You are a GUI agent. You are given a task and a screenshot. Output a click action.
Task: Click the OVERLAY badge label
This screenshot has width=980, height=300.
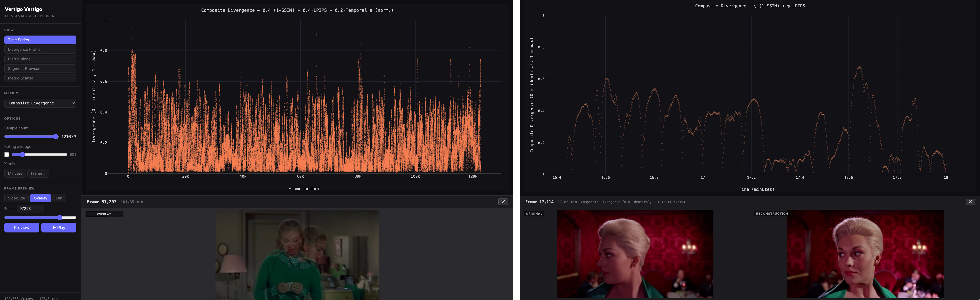point(104,214)
